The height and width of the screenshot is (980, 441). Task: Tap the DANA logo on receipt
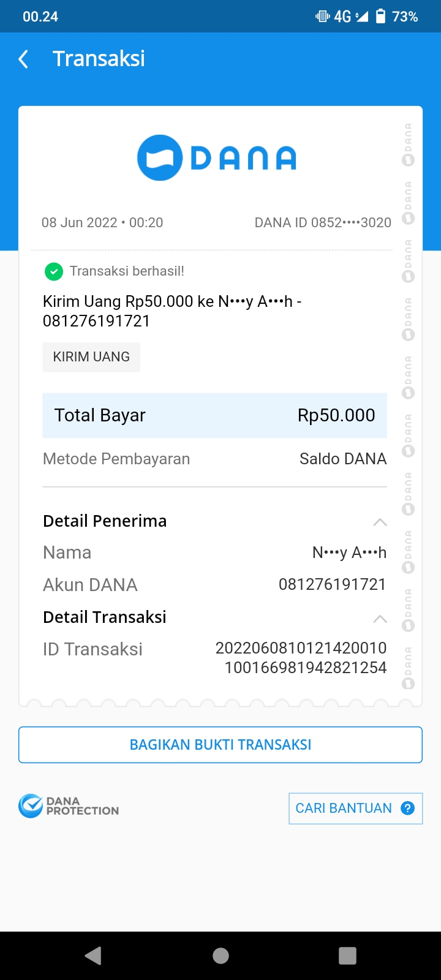point(216,158)
